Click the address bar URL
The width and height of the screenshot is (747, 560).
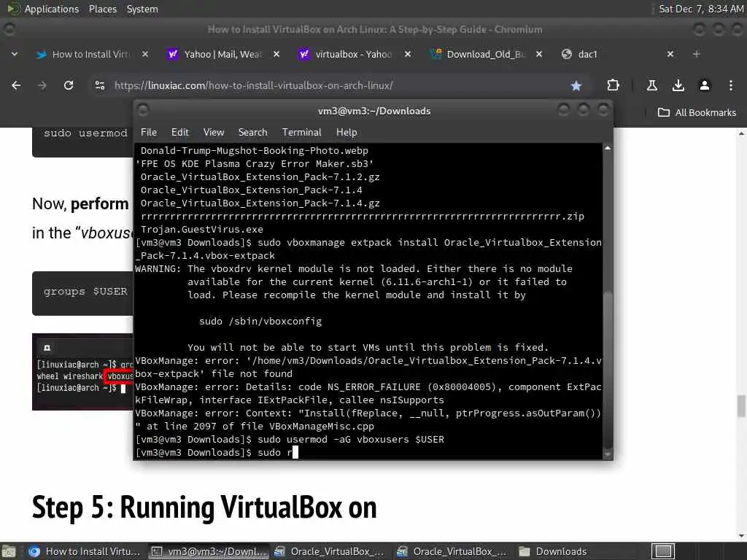tap(253, 86)
